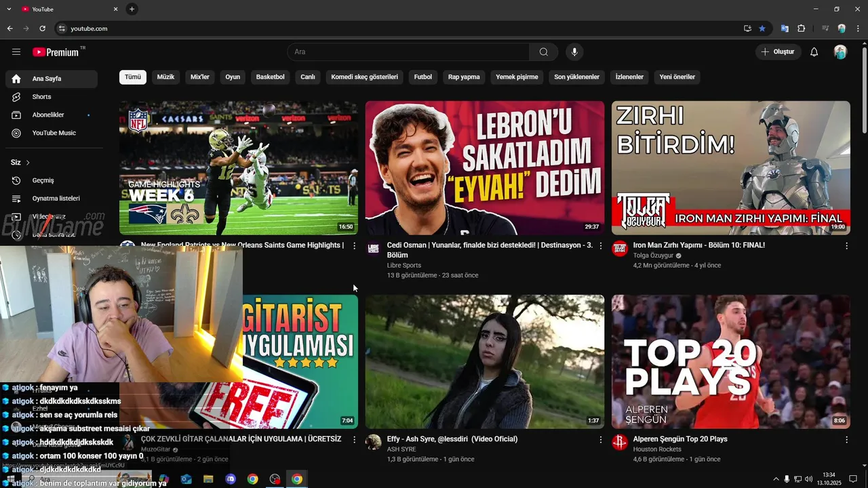Select the İzlenenler filter chip
The height and width of the screenshot is (488, 868).
(x=629, y=77)
